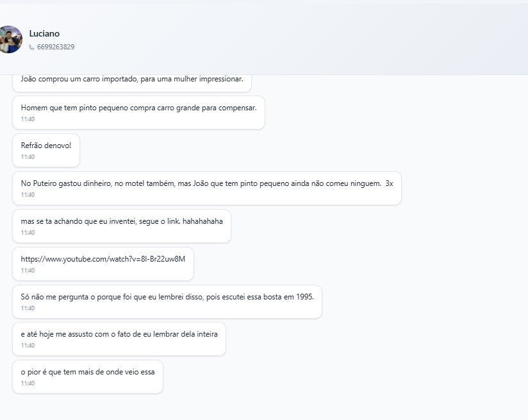Click the timestamp under "segue o link" message
Screen dimensions: 528x420
click(28, 233)
